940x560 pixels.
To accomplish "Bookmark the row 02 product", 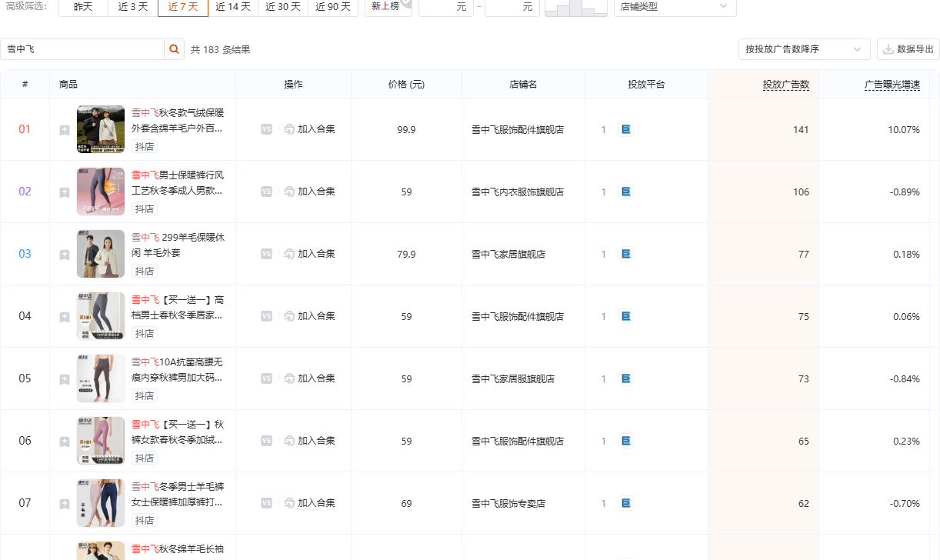I will pos(65,192).
